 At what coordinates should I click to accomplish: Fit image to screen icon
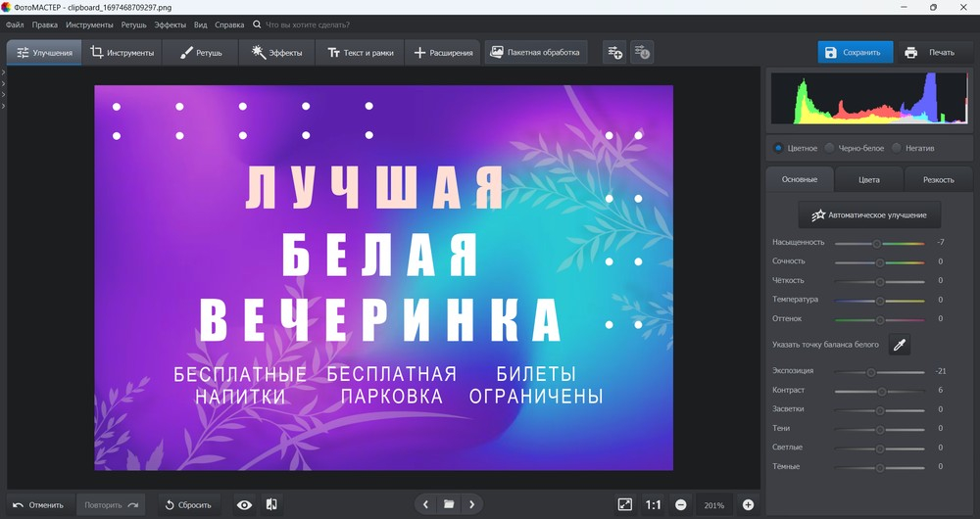point(624,504)
